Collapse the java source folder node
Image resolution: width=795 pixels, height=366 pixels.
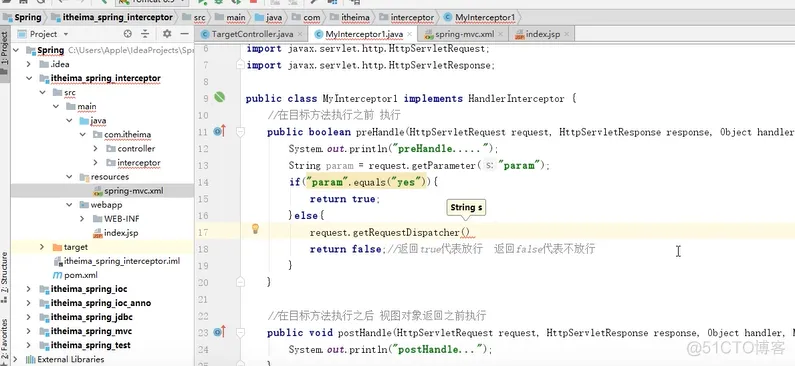[69, 121]
